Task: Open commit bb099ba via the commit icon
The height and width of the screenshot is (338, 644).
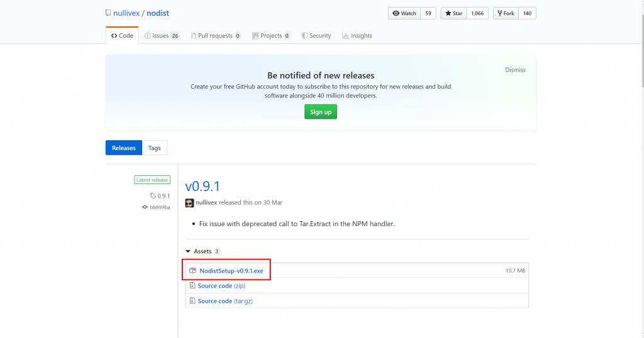Action: pos(145,207)
